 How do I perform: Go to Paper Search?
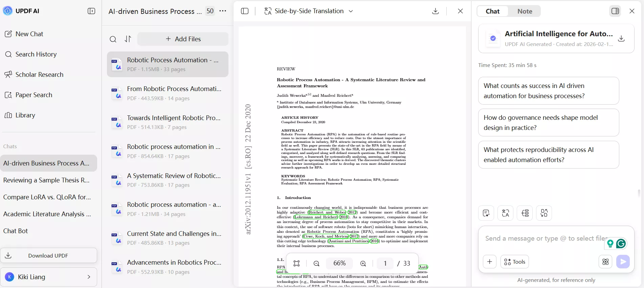(x=28, y=95)
